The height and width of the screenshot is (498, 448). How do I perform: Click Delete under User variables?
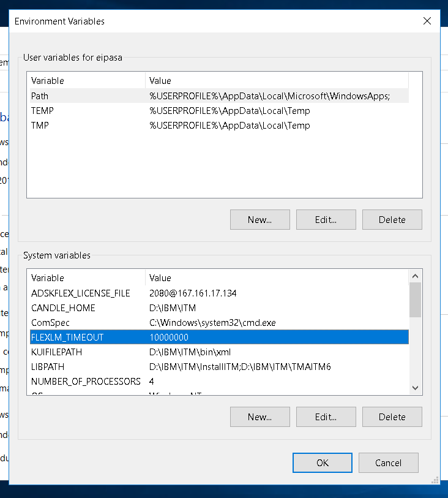(392, 220)
